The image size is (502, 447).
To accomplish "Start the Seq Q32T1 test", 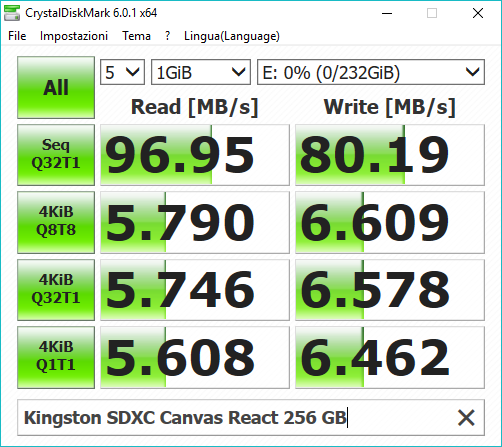I will (56, 155).
